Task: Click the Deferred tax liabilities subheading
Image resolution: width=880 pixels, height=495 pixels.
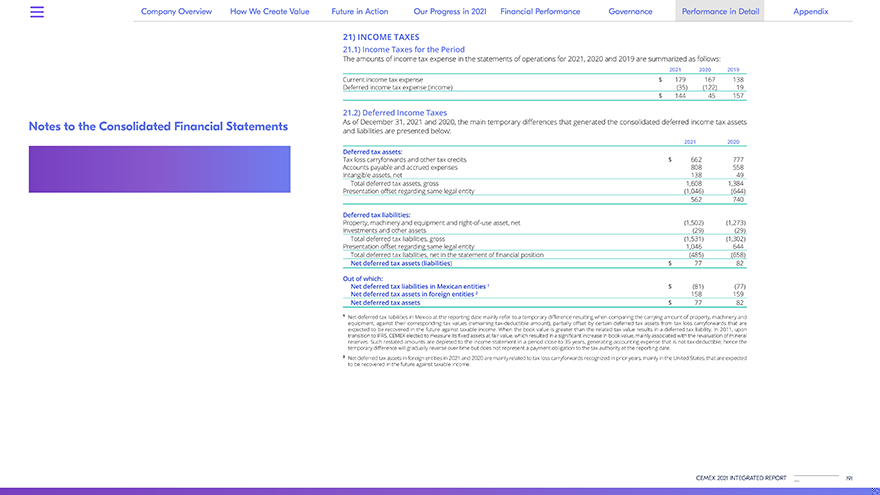Action: (377, 214)
